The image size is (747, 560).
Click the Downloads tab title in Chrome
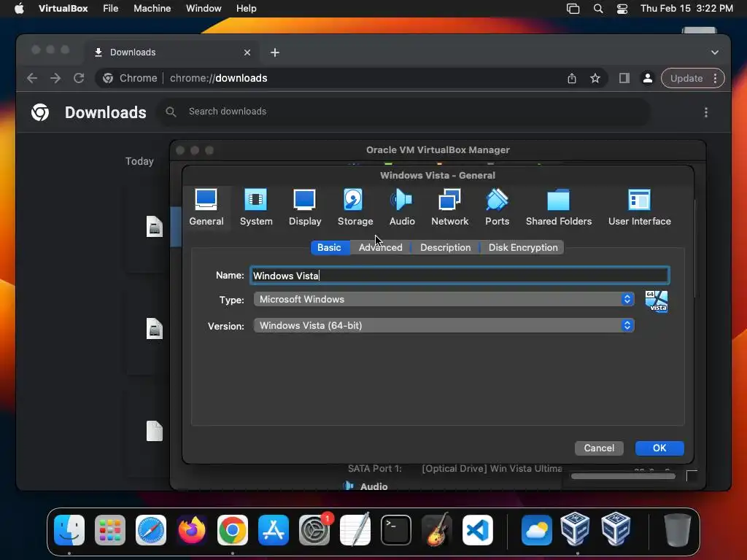click(133, 52)
